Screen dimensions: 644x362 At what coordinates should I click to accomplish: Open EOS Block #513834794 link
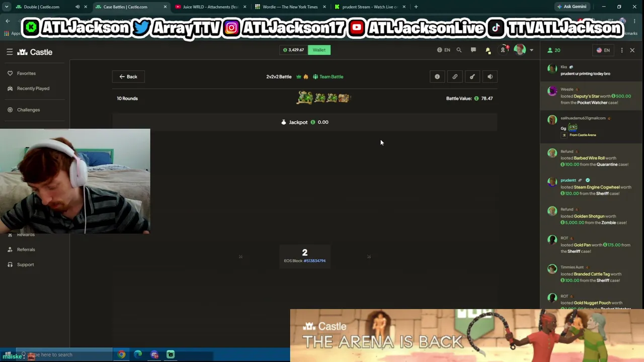[x=314, y=261]
